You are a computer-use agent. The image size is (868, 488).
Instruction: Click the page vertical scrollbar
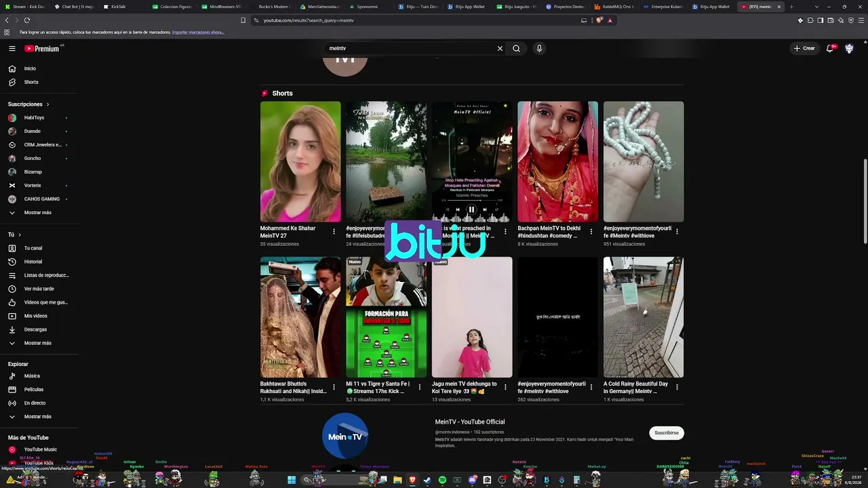pos(865,201)
